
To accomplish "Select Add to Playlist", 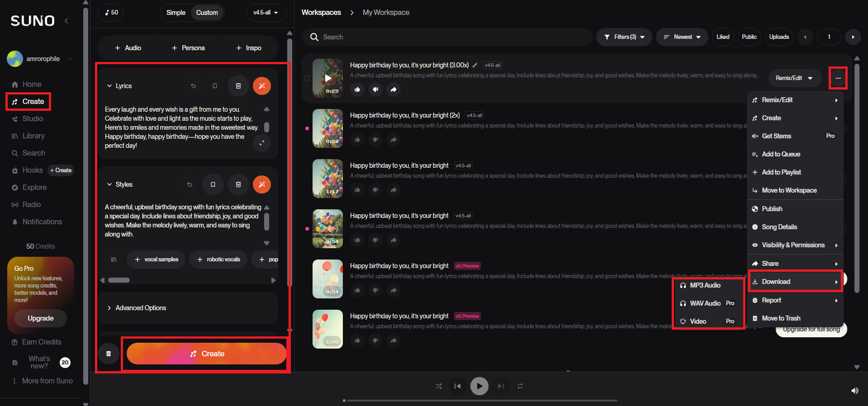I will point(795,172).
